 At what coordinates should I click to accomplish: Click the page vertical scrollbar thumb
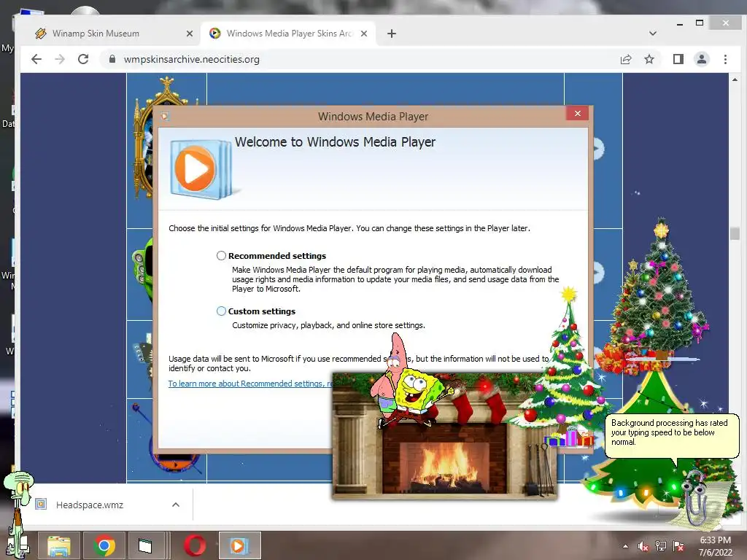click(x=734, y=233)
